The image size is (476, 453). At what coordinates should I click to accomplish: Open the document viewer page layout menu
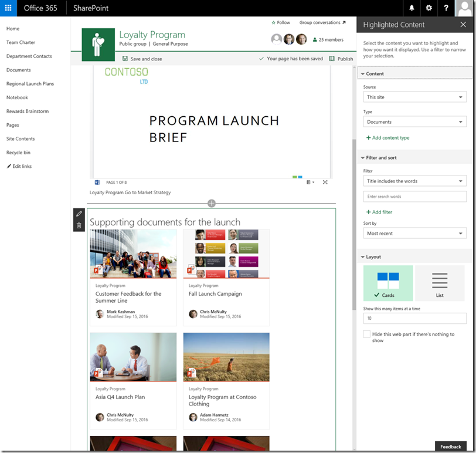pos(310,182)
